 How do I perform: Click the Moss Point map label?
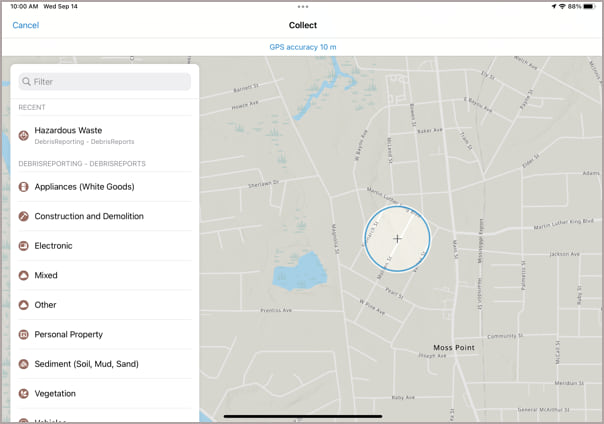(454, 348)
